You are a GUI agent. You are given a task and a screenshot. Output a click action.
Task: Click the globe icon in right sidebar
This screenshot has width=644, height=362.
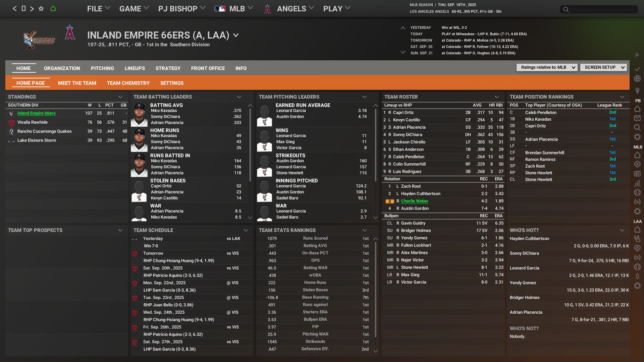pos(637,79)
